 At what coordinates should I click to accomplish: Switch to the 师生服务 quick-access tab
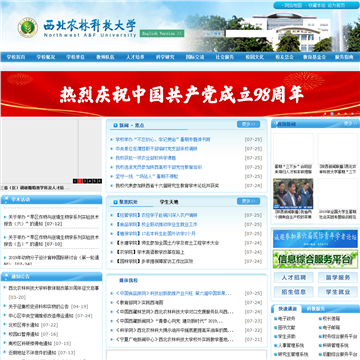(316, 309)
